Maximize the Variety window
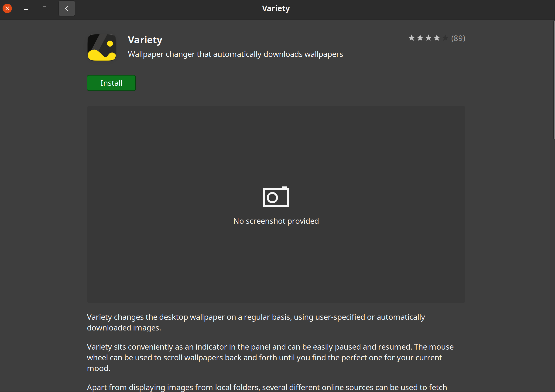Image resolution: width=555 pixels, height=392 pixels. pos(44,8)
